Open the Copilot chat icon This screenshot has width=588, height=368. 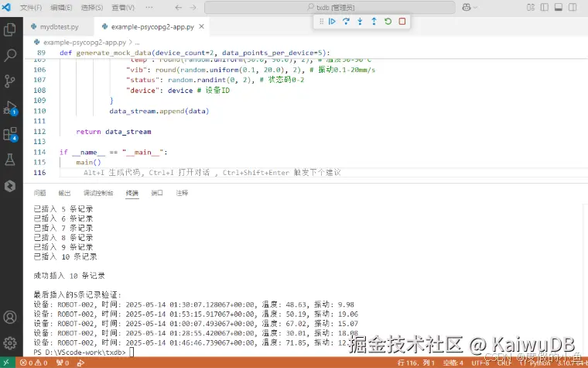coord(467,8)
